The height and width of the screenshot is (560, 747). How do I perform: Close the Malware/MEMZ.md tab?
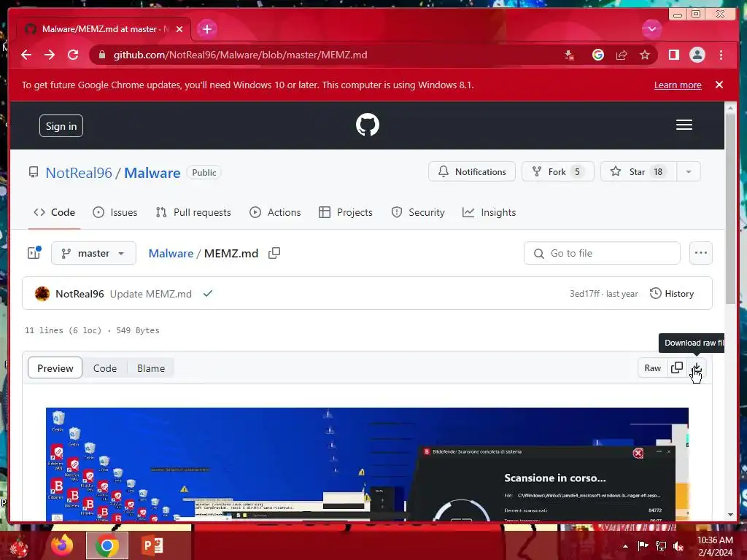(x=179, y=29)
